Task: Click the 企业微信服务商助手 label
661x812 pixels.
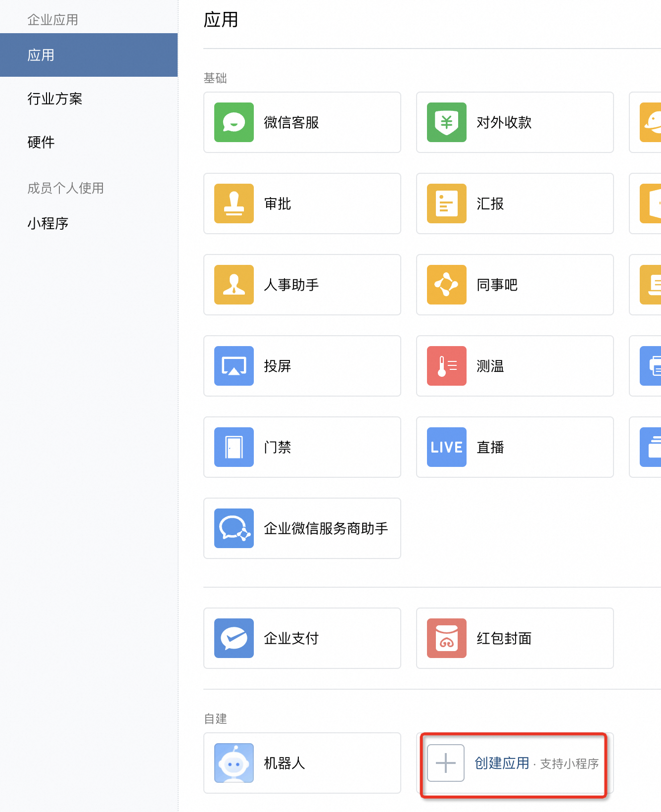Action: pyautogui.click(x=326, y=528)
